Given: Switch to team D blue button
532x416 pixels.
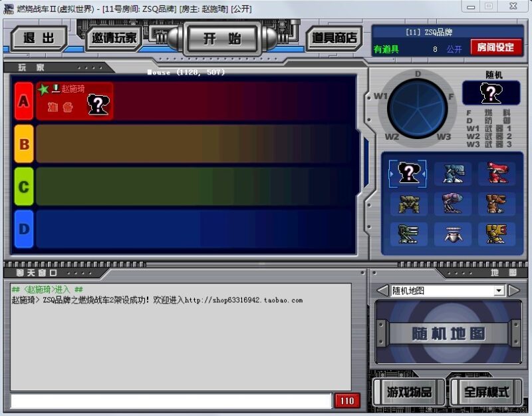Looking at the screenshot, I should (x=24, y=229).
